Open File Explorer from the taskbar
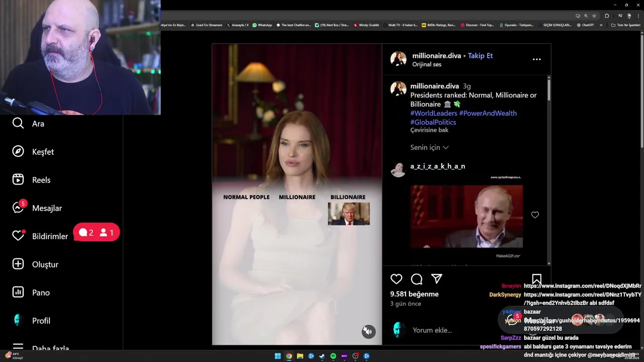Viewport: 644px width, 362px height. [300, 356]
